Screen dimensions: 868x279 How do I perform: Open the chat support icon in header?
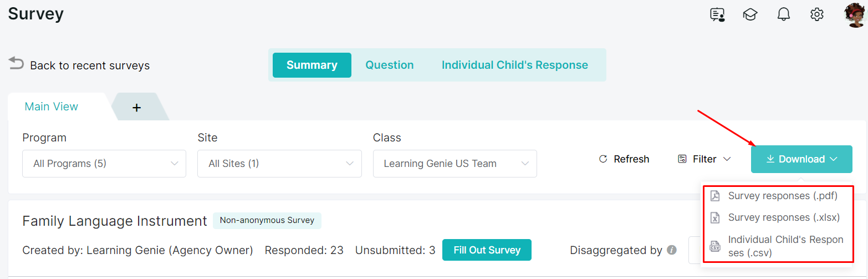coord(718,14)
